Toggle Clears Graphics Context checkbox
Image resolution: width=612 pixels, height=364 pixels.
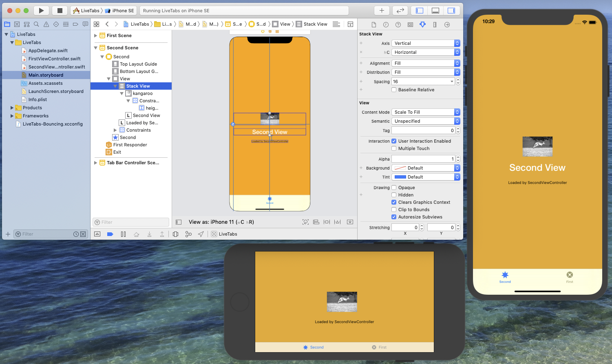(394, 202)
